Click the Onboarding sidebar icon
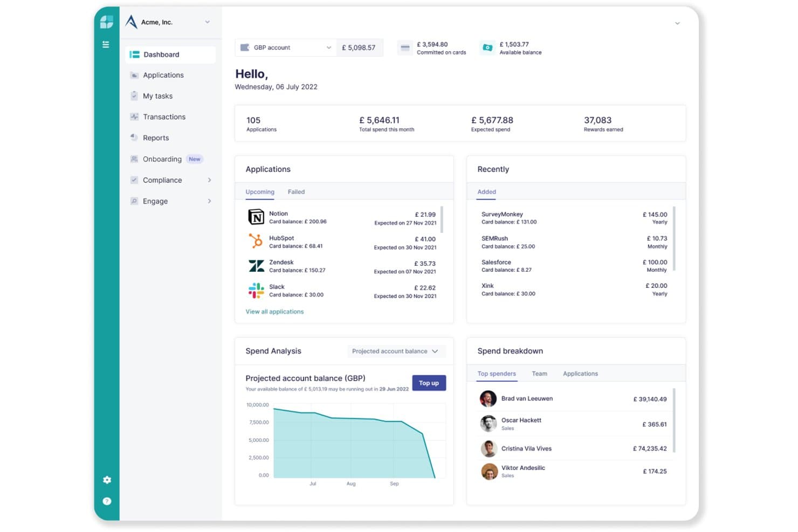 coord(134,159)
